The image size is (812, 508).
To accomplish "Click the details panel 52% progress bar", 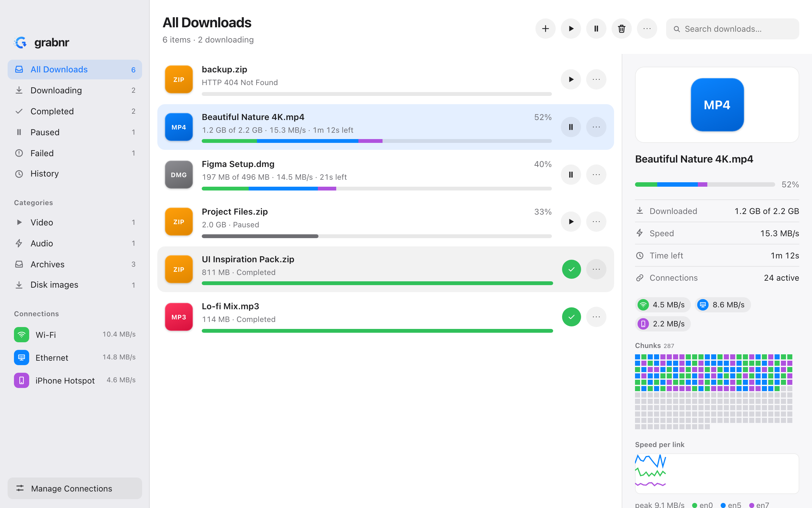I will 704,184.
